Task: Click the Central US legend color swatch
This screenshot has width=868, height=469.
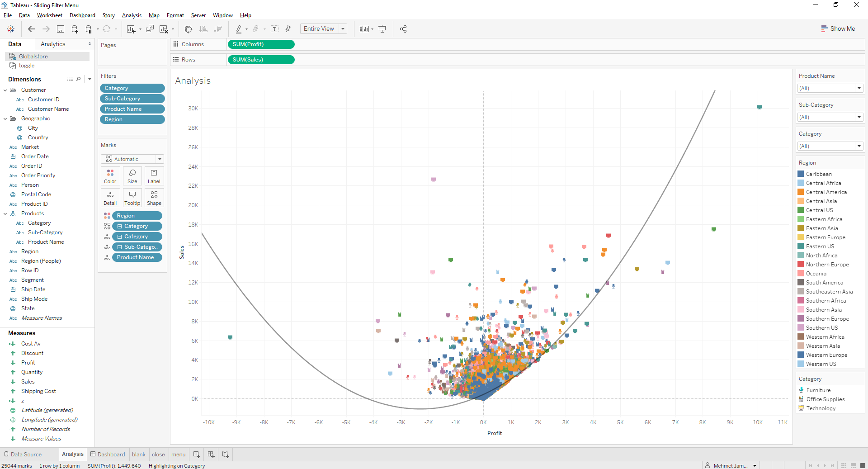Action: [801, 210]
